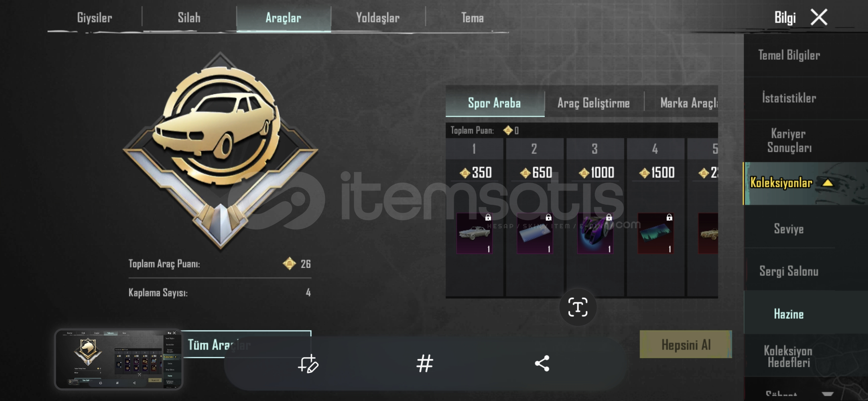Open the Marka Araçları tab
The image size is (868, 401).
(689, 103)
